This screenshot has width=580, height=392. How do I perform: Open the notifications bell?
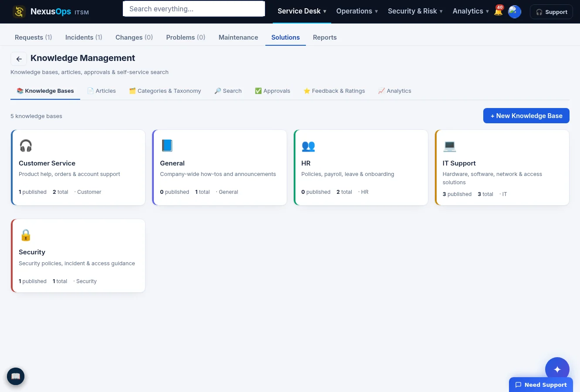[499, 11]
